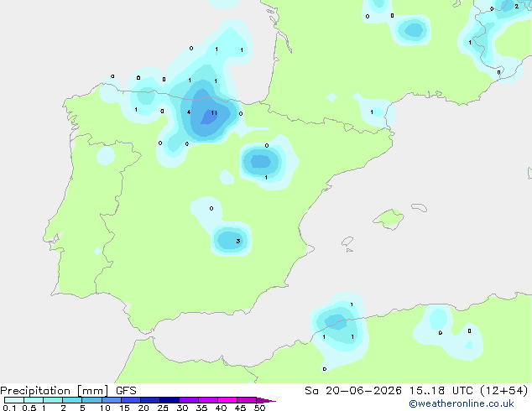Click the '11' precipitation value on the map
This screenshot has height=411, width=532.
click(214, 113)
